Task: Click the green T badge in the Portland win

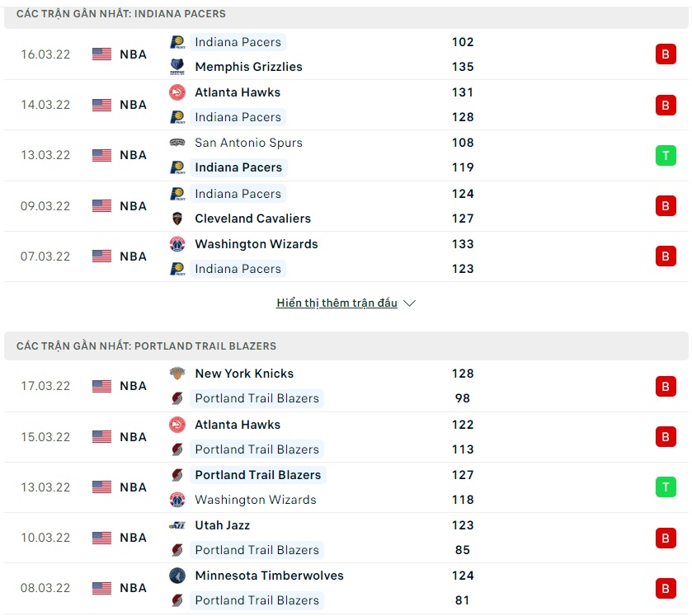Action: coord(666,487)
